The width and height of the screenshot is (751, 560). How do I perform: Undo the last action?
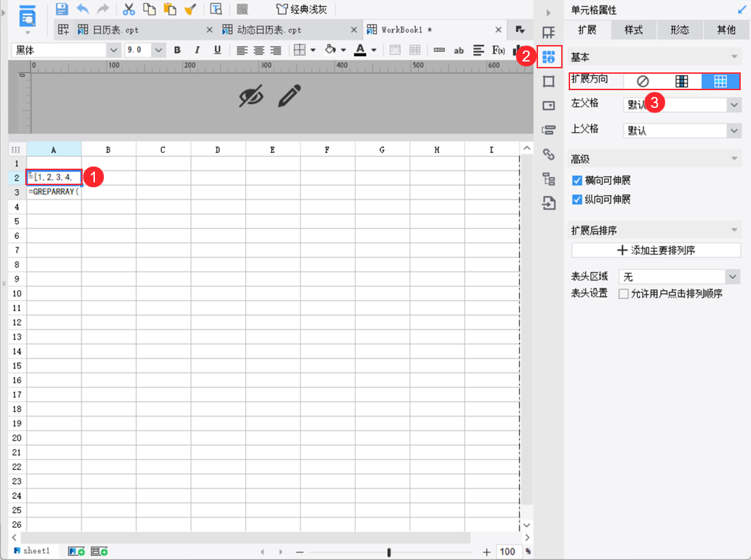tap(83, 9)
